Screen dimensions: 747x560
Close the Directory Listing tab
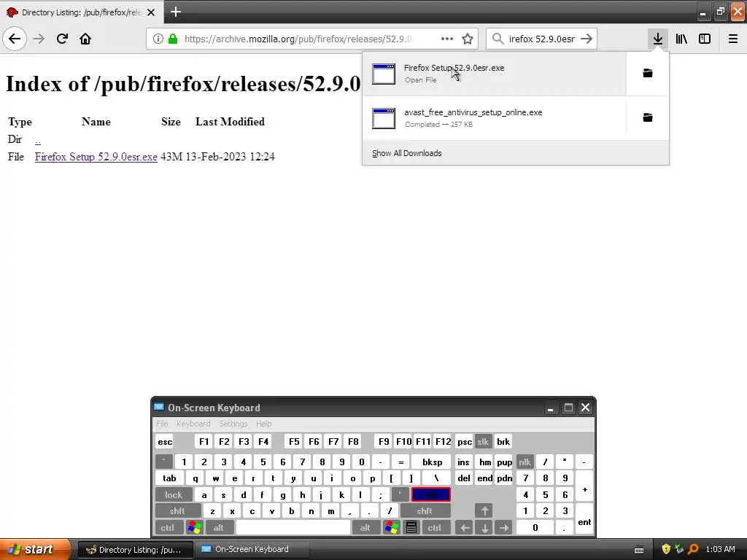(x=151, y=12)
